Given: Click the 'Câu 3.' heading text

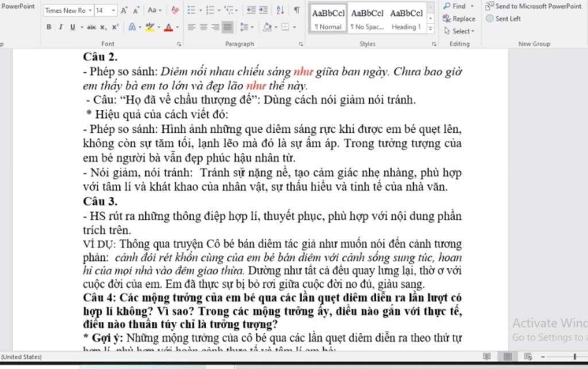Looking at the screenshot, I should pos(100,202).
